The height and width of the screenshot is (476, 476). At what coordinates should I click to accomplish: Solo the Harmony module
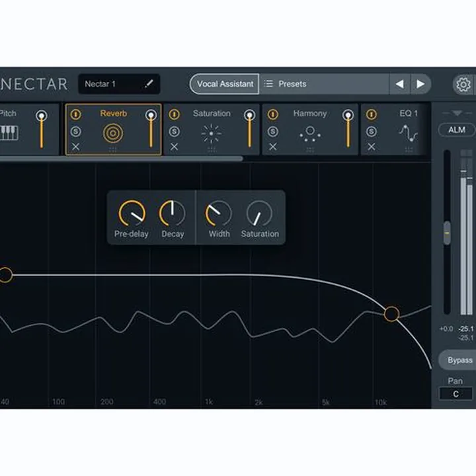point(272,132)
